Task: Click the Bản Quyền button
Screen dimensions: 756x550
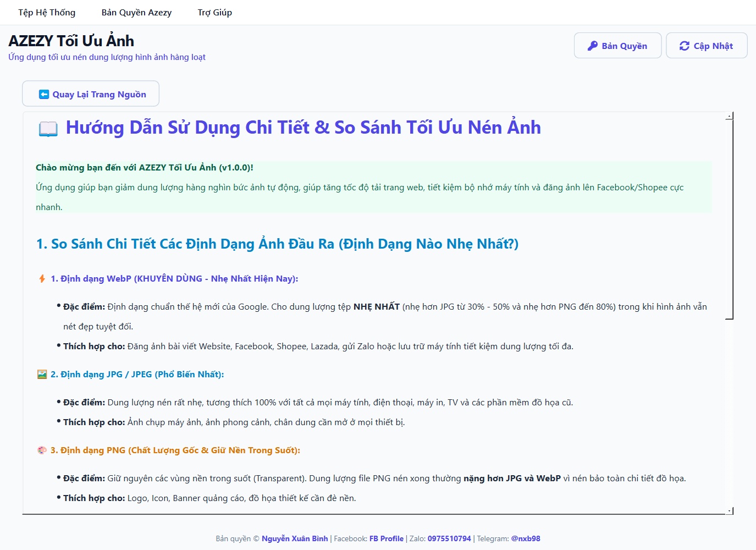Action: pos(617,46)
